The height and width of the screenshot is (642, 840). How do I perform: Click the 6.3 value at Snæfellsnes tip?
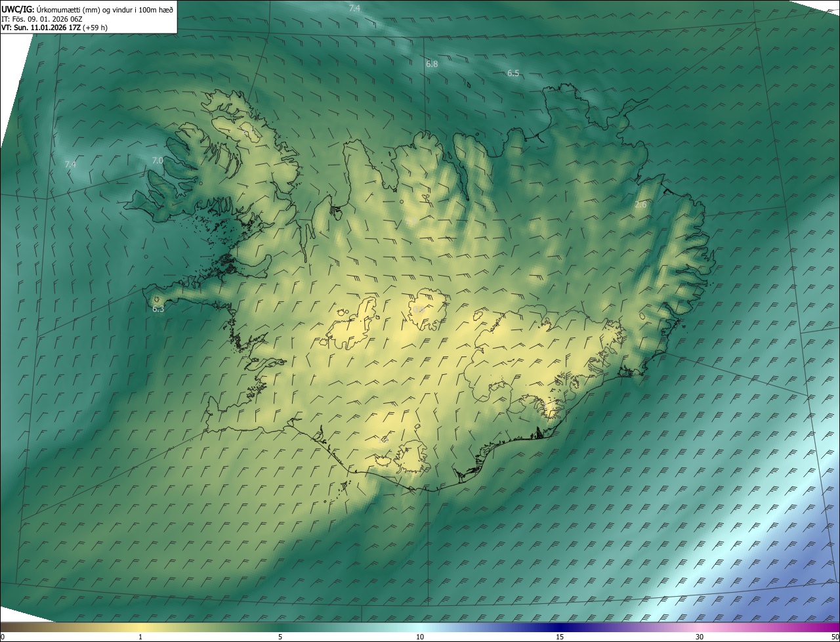[158, 309]
